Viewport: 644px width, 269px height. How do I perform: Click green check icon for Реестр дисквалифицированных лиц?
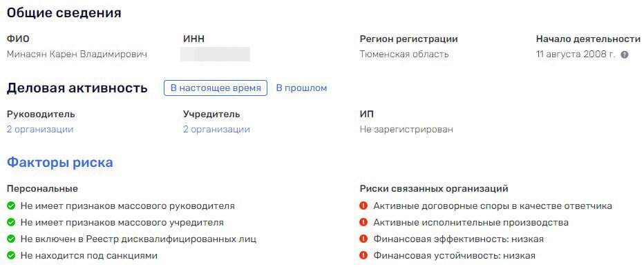pos(11,239)
